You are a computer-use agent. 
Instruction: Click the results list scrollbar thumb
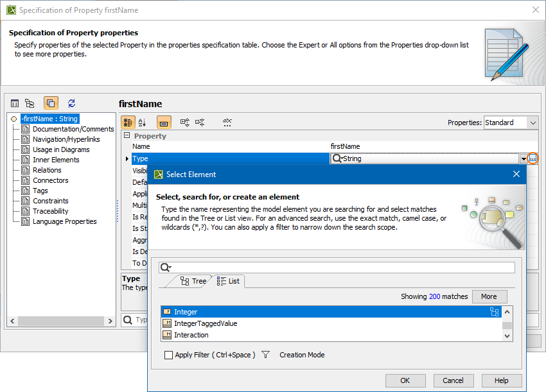(507, 325)
